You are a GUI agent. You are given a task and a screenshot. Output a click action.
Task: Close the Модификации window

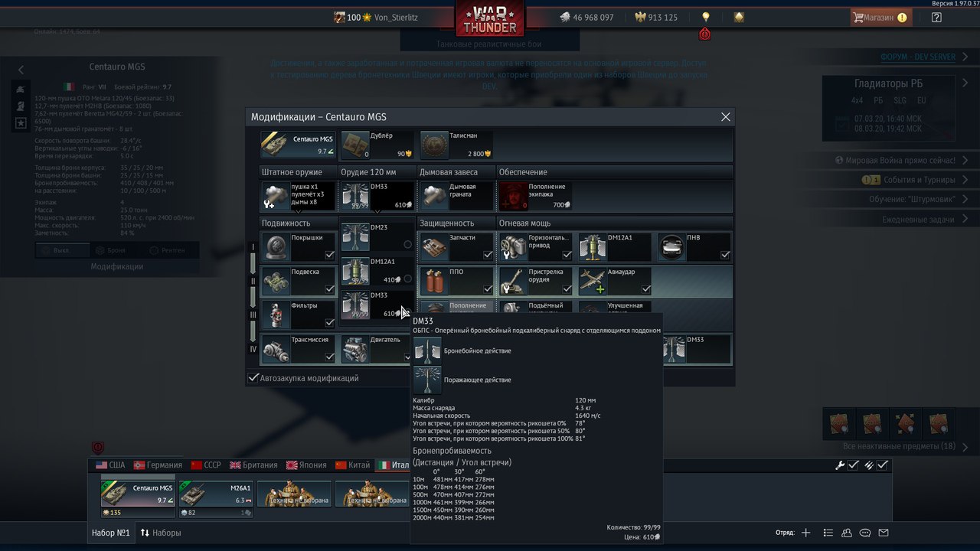tap(726, 117)
